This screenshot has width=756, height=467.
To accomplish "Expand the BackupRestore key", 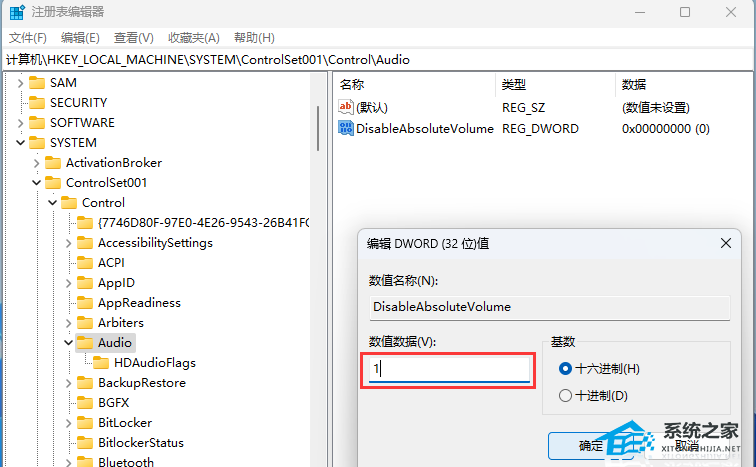I will click(68, 383).
